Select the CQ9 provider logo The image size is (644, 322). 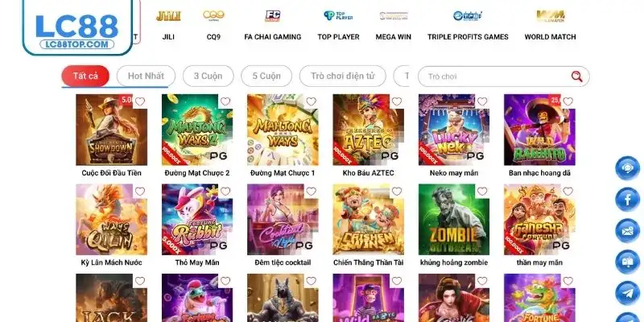click(213, 16)
